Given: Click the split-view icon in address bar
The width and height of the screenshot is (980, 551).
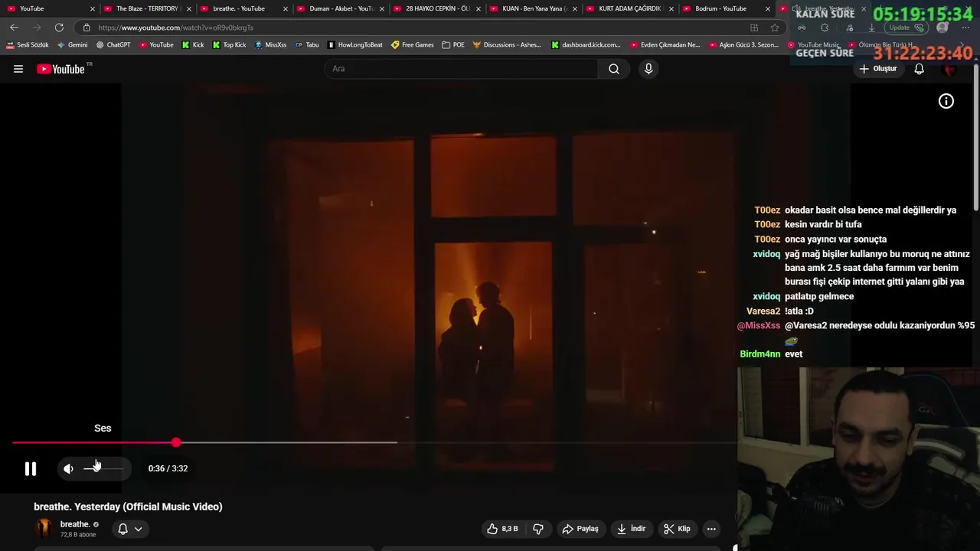Looking at the screenshot, I should pos(754,28).
